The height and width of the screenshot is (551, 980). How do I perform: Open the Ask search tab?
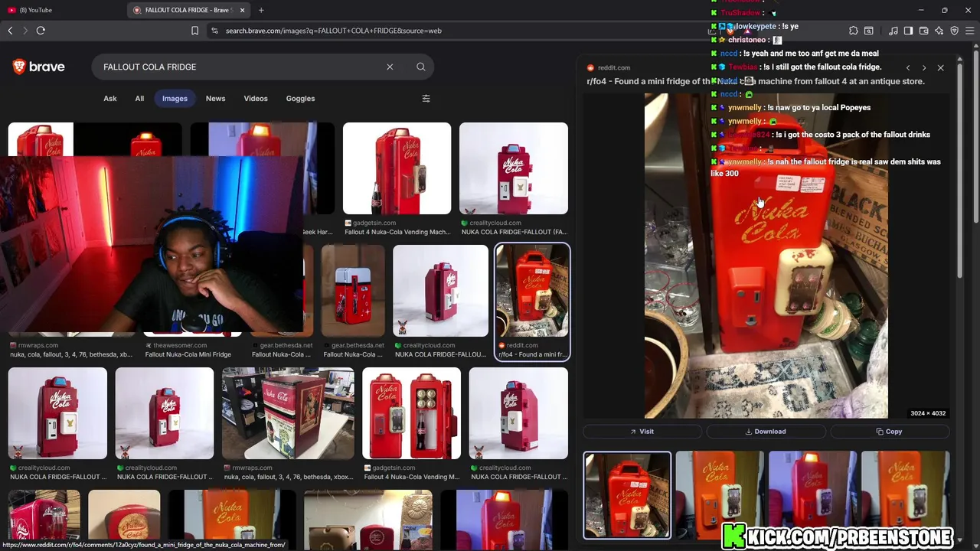point(110,99)
